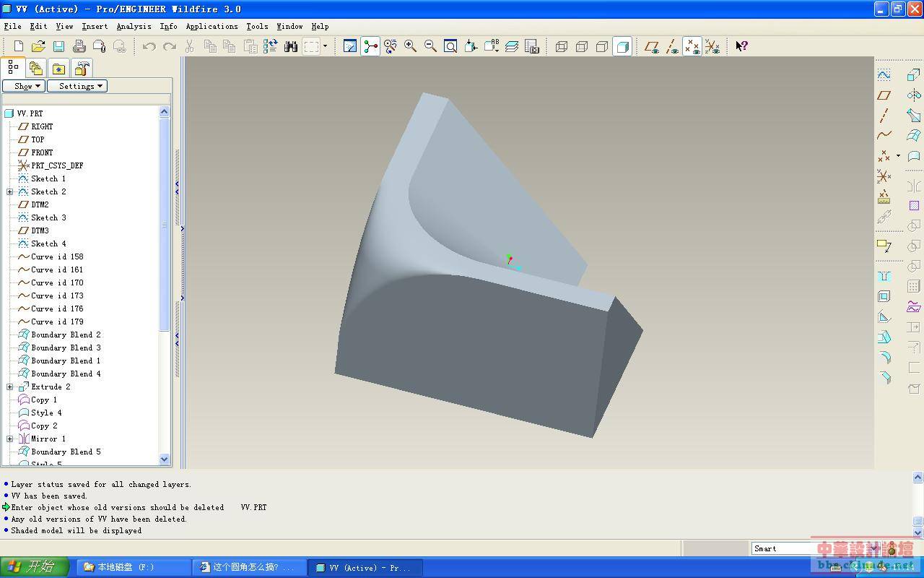Viewport: 924px width, 578px height.
Task: Toggle Wireframe display mode
Action: pyautogui.click(x=562, y=46)
